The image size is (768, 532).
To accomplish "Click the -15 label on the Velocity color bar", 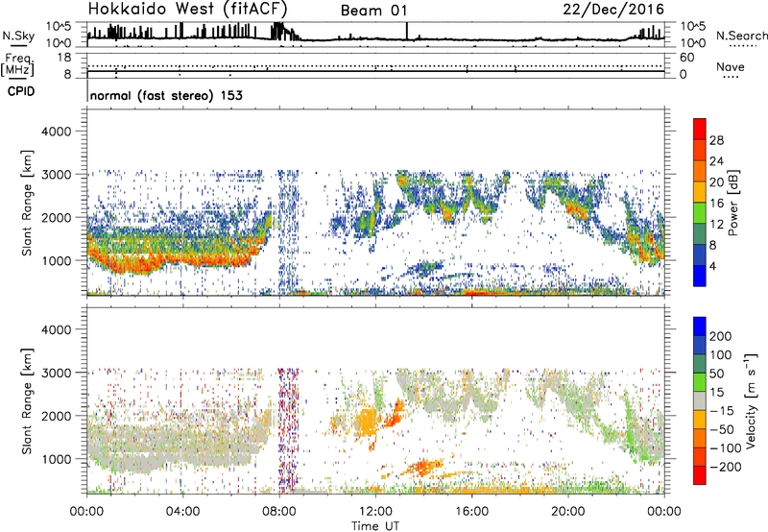I will [722, 410].
